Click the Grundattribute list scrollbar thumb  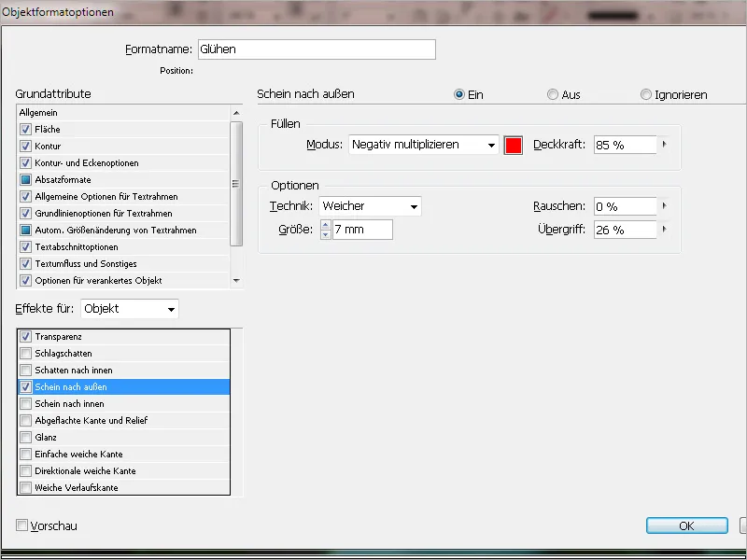[236, 184]
